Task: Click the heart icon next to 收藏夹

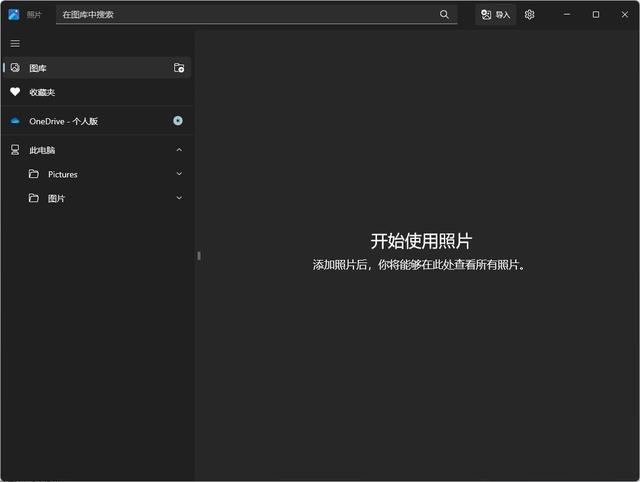Action: (x=15, y=92)
